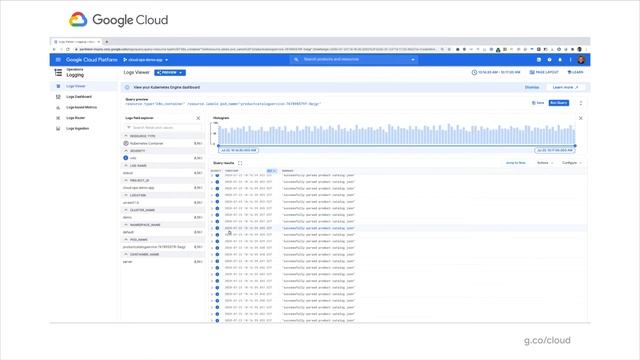This screenshot has height=360, width=640.
Task: Open the header three-dot settings menu
Action: [x=571, y=60]
